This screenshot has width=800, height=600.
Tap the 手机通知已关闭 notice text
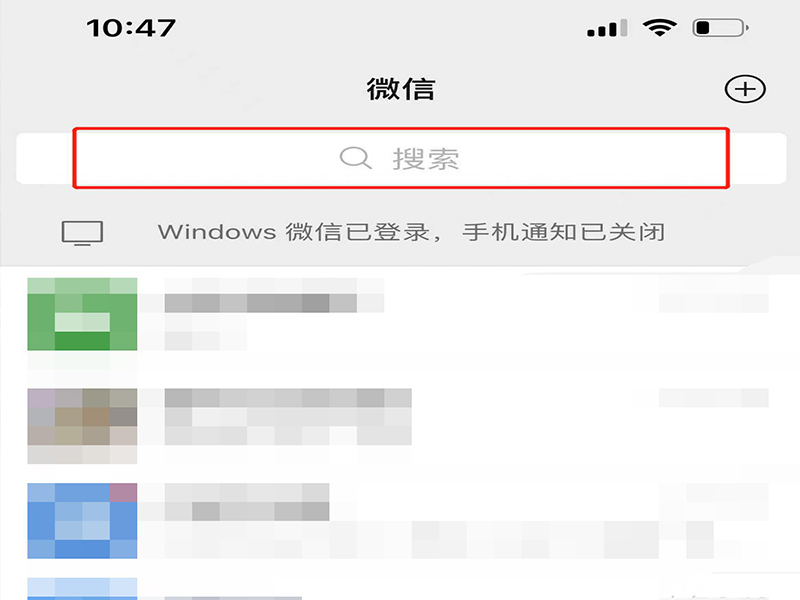pyautogui.click(x=563, y=232)
